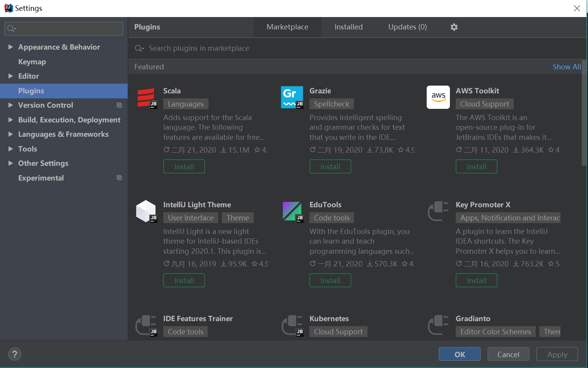Click the IntelliJ Light Theme icon

[x=146, y=211]
